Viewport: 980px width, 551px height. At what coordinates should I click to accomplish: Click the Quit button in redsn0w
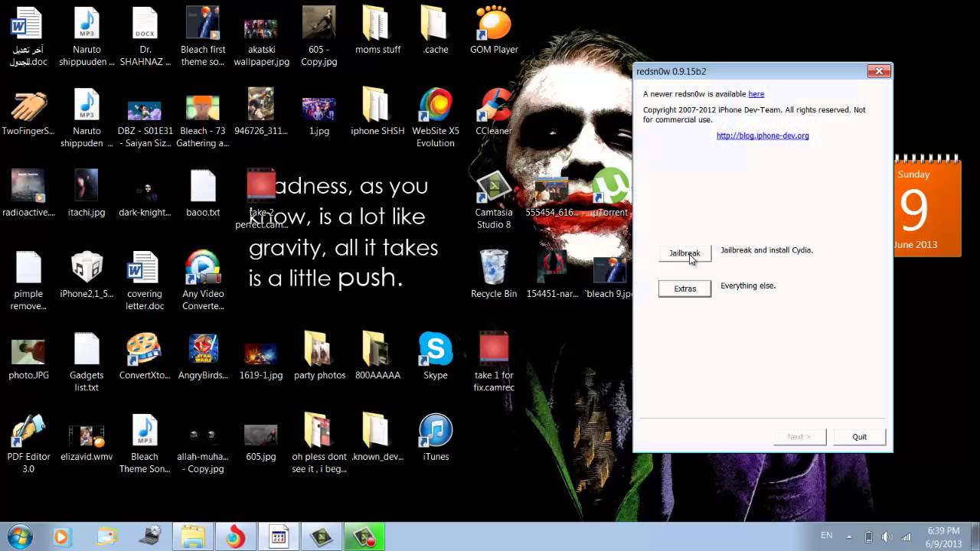(859, 437)
